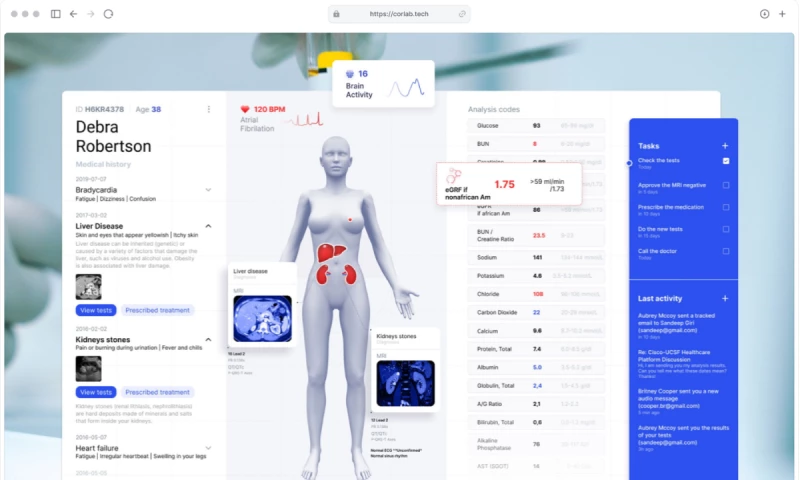Check the Do the new tests task
Screen dimensions: 800x480
tap(726, 229)
